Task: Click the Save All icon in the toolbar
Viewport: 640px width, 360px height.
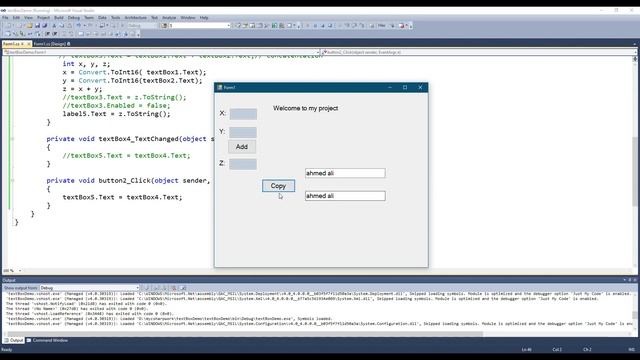Action: point(44,25)
